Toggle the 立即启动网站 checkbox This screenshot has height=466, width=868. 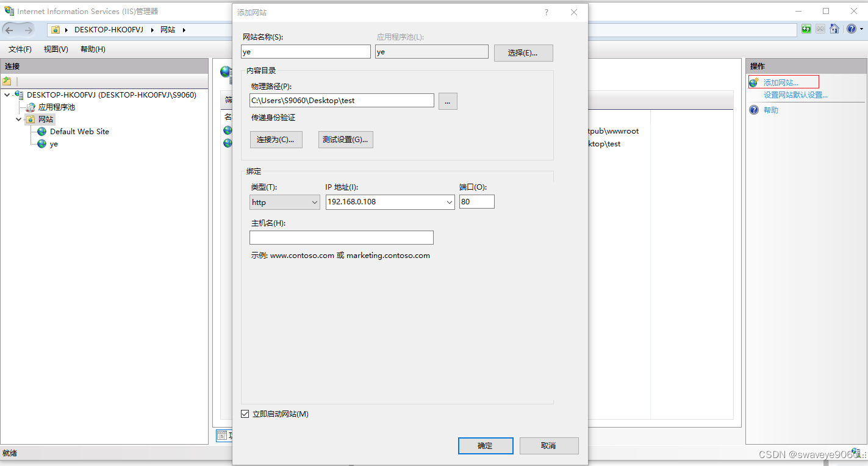pyautogui.click(x=245, y=414)
